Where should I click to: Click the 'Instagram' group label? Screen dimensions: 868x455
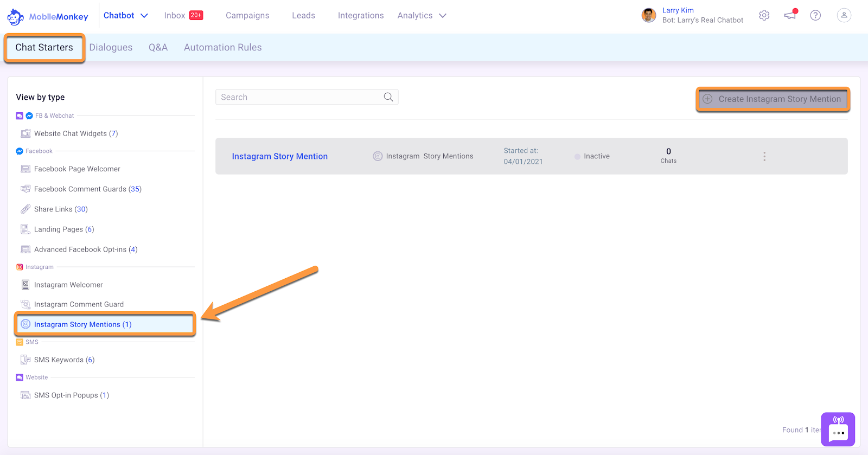(x=40, y=267)
